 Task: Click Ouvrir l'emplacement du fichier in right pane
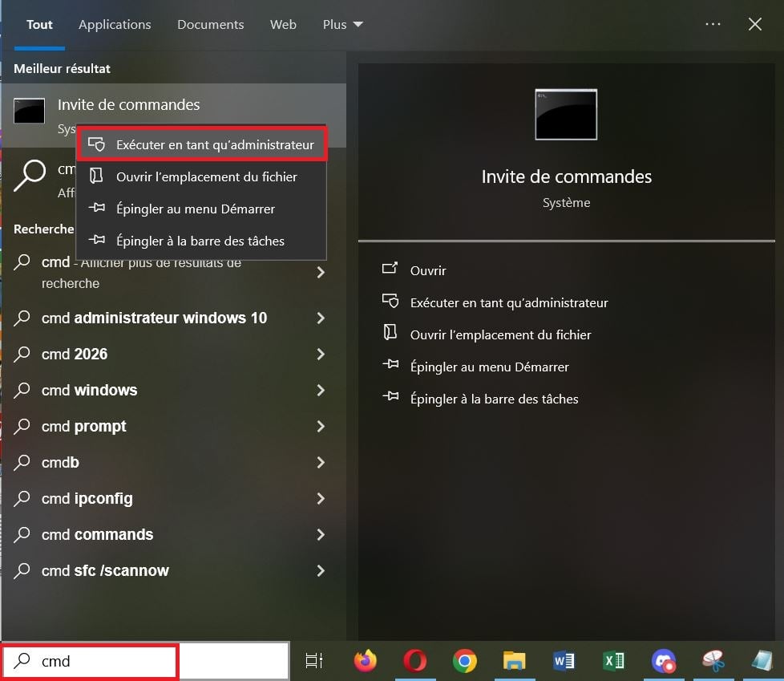[x=500, y=334]
